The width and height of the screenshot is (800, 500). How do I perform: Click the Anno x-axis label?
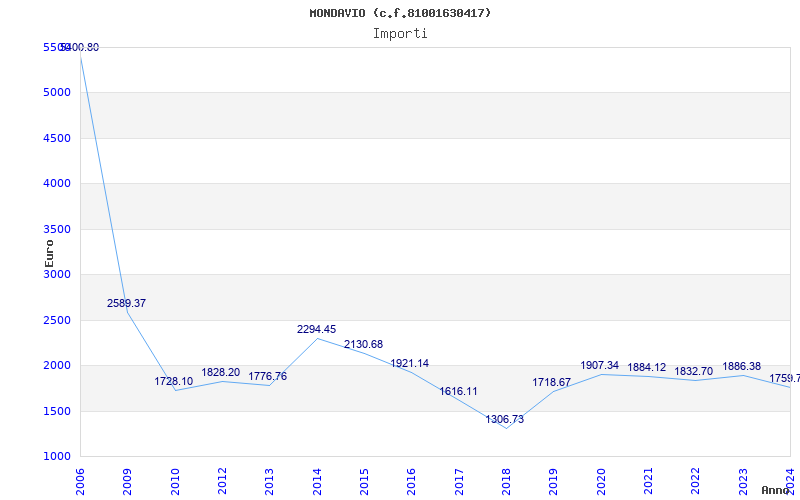775,490
